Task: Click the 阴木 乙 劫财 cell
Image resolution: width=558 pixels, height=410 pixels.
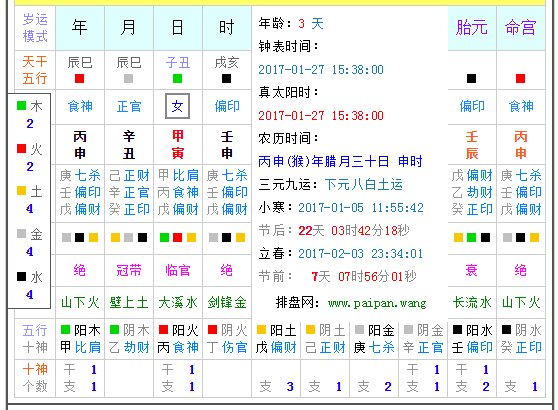Action: click(129, 339)
